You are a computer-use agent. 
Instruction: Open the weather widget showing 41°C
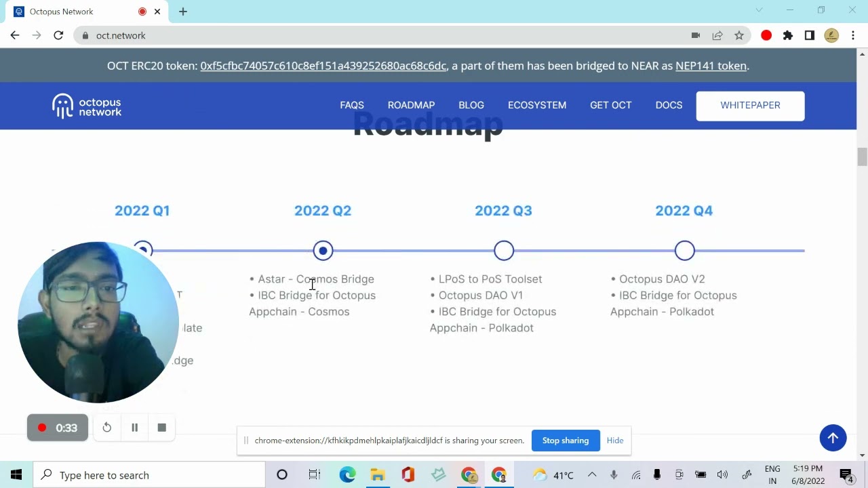click(553, 475)
